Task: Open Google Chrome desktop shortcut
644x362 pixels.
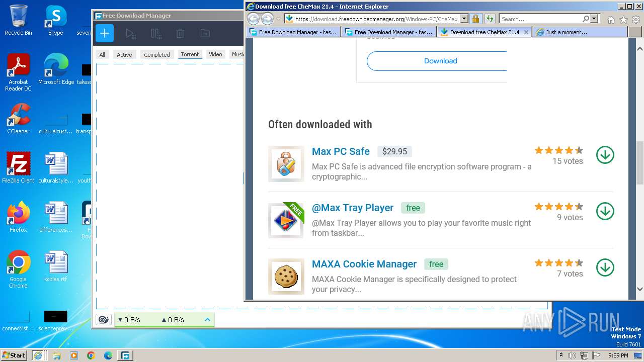Action: pos(18,269)
